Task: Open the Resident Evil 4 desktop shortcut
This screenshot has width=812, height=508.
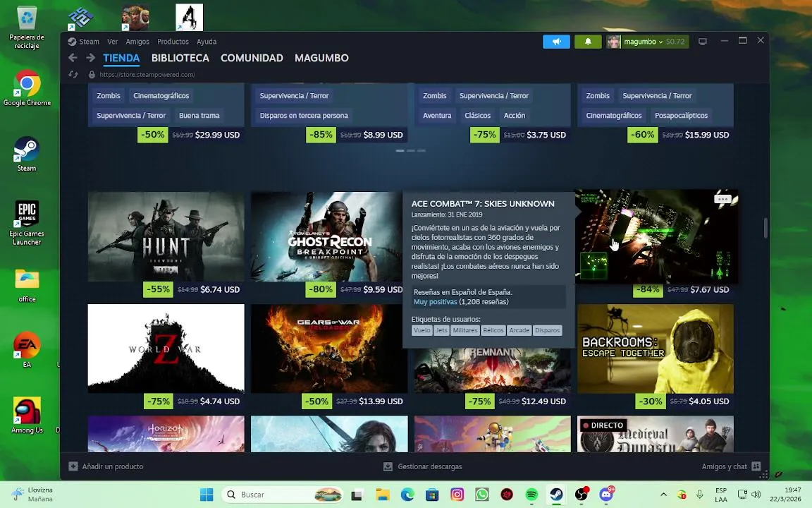Action: (189, 17)
